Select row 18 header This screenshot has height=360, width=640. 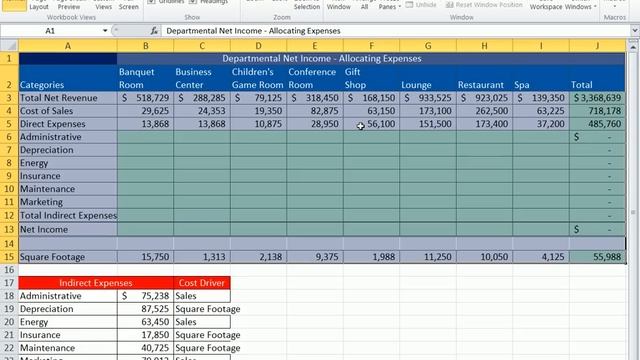point(9,296)
